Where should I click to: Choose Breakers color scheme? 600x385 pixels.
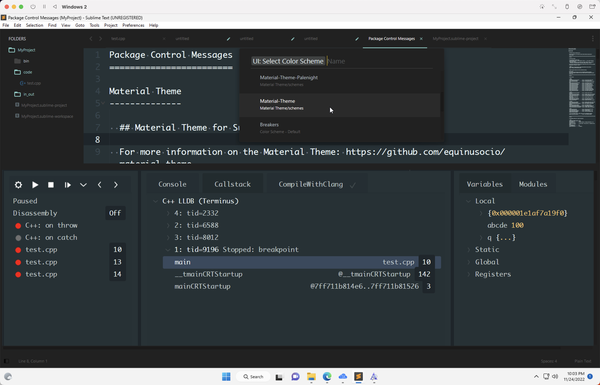(x=340, y=128)
